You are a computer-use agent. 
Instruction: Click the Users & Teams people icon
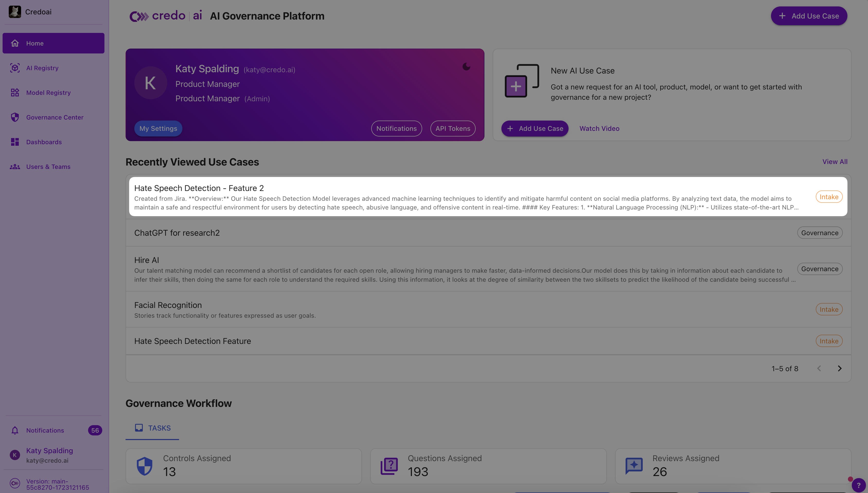click(15, 167)
